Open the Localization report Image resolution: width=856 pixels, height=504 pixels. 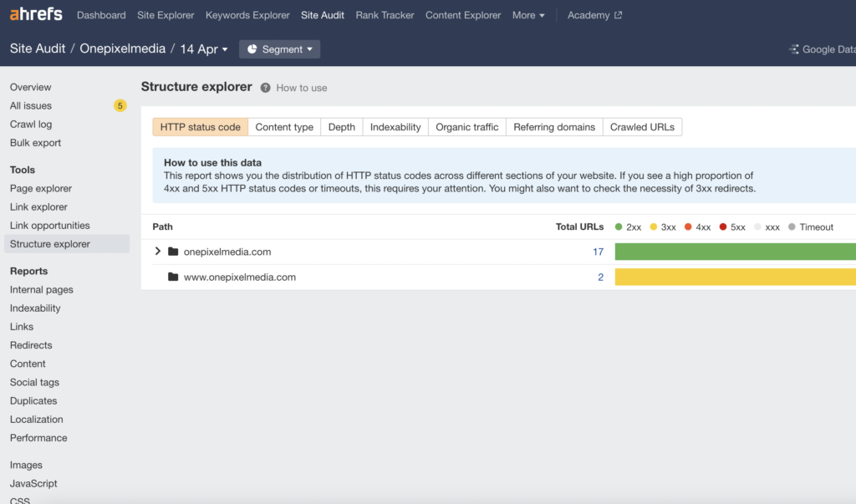[x=37, y=420]
